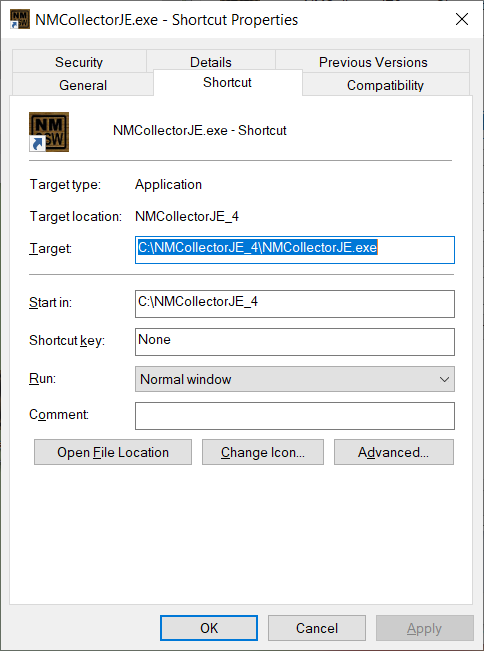Confirm with the OK button
Viewport: 485px width, 656px height.
click(209, 628)
